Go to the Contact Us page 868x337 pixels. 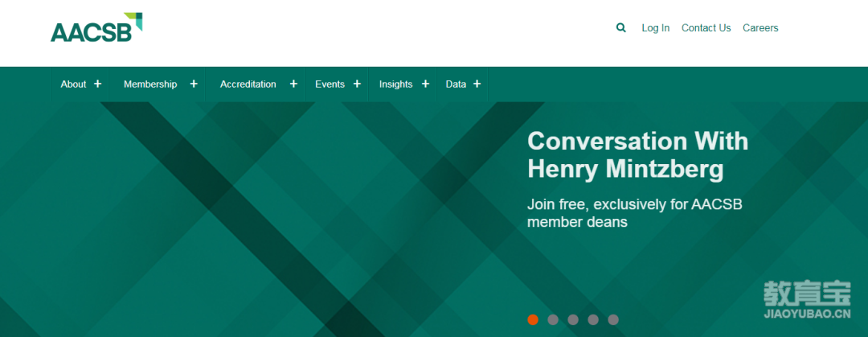coord(706,27)
